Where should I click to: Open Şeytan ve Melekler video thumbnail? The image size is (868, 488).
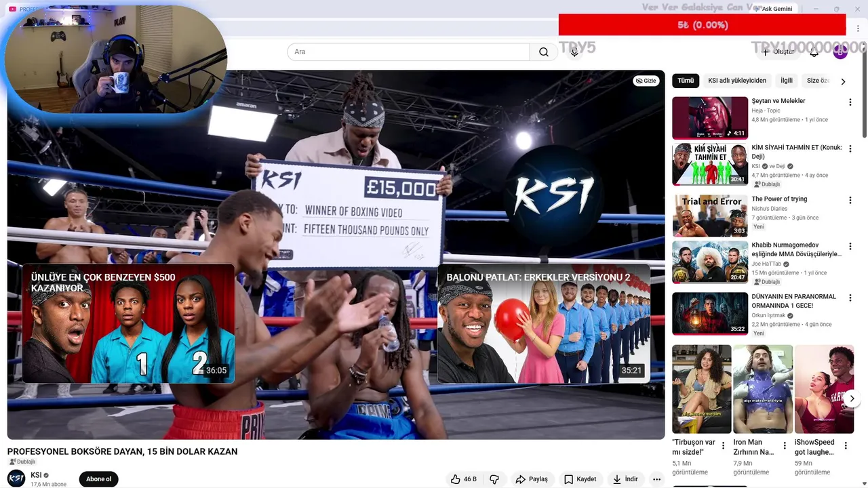coord(710,118)
